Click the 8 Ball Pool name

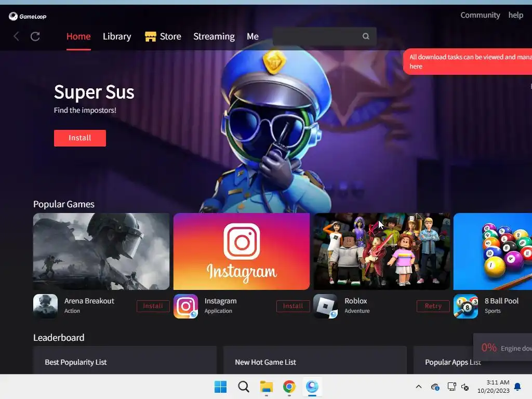click(x=501, y=301)
